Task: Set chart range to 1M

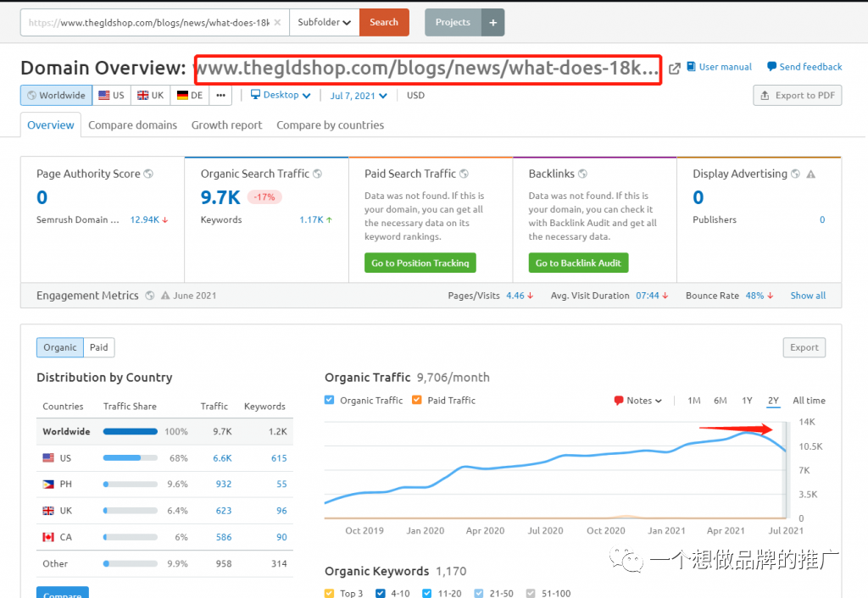Action: click(693, 401)
